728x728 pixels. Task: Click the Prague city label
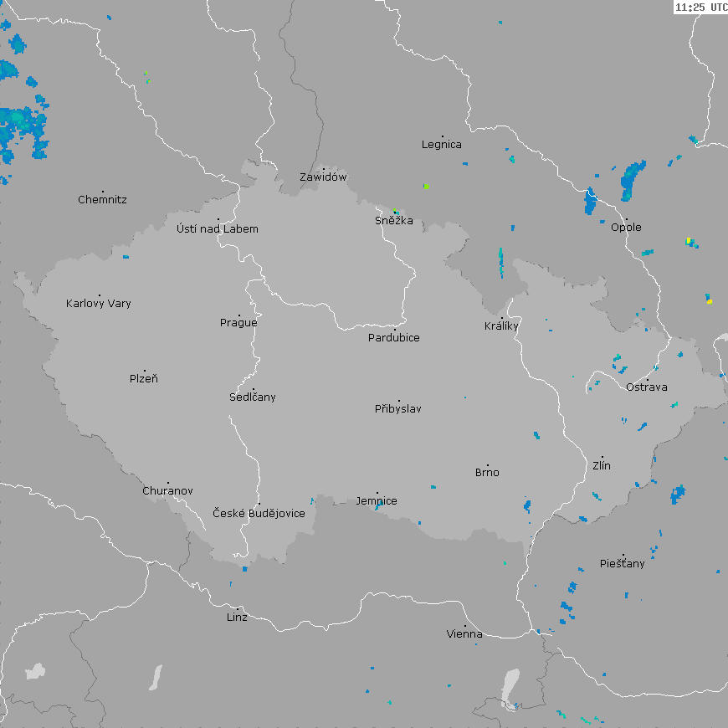pos(238,323)
